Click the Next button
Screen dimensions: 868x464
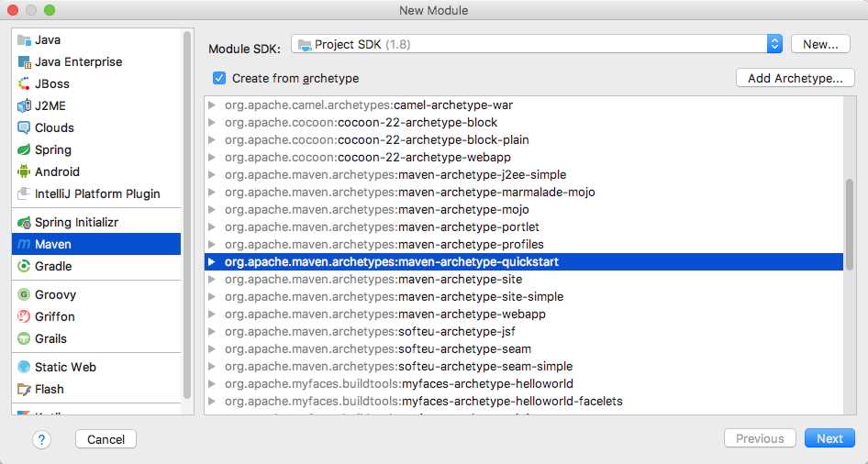coord(829,438)
